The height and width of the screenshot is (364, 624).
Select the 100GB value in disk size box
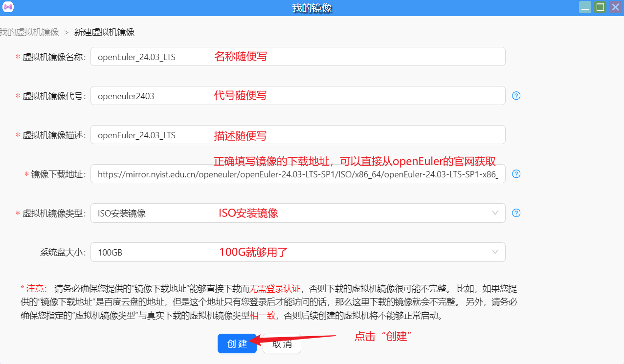pos(110,253)
